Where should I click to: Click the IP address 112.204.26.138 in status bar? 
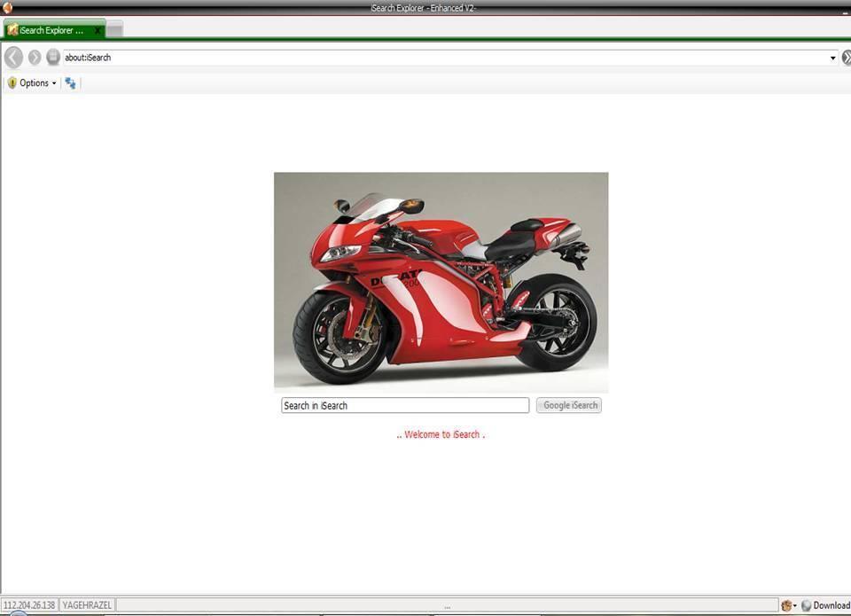(x=29, y=605)
